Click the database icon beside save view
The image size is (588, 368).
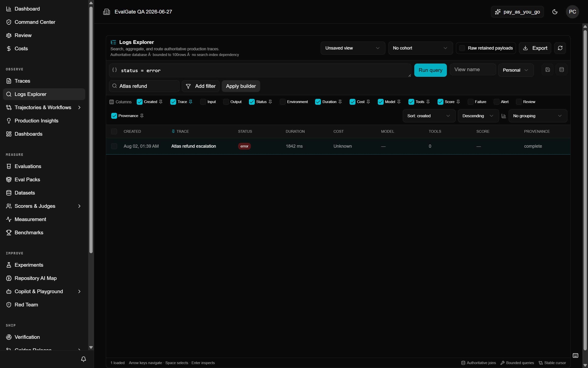(562, 70)
